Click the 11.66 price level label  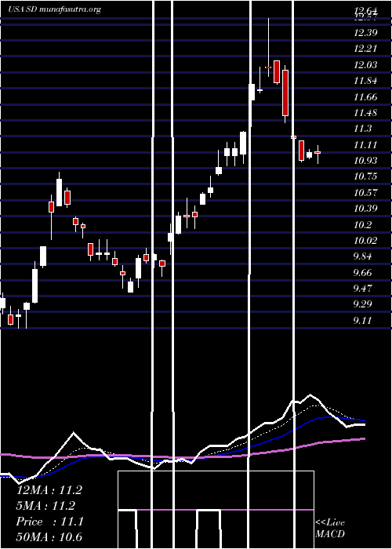coord(365,97)
